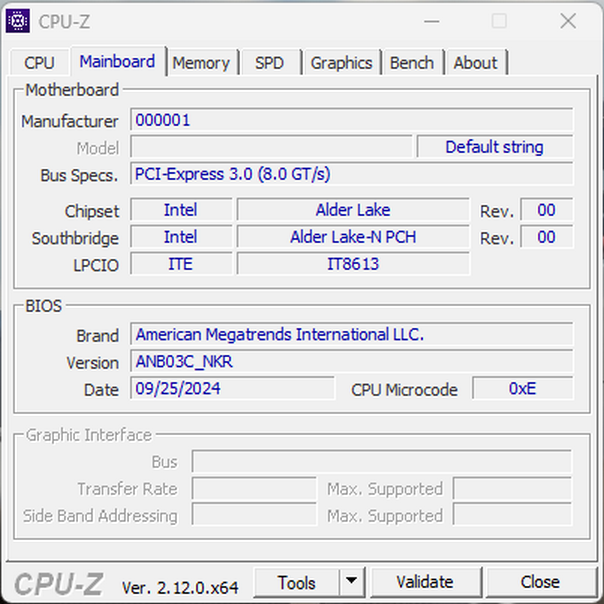Click the Manufacturer field showing 000001
The height and width of the screenshot is (604, 604).
click(x=351, y=120)
